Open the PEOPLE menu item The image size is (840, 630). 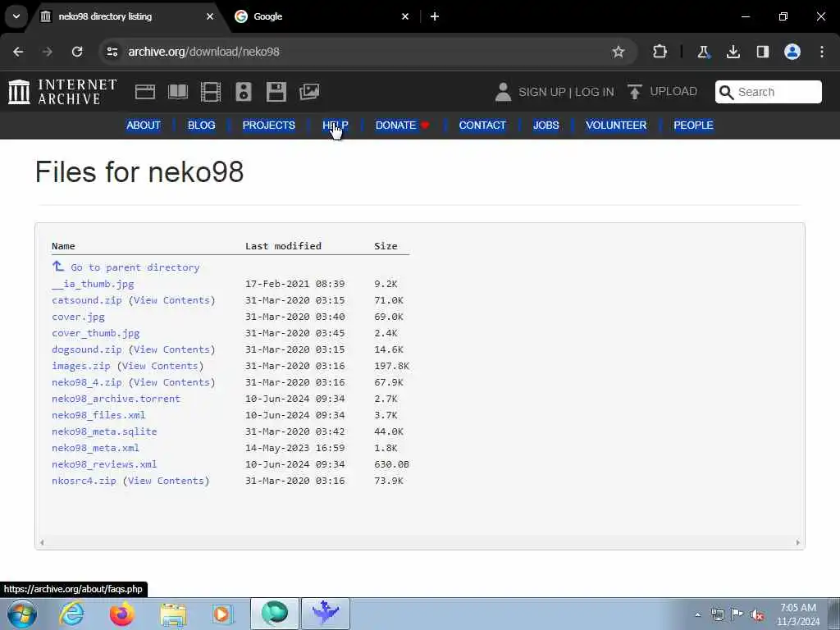click(693, 126)
